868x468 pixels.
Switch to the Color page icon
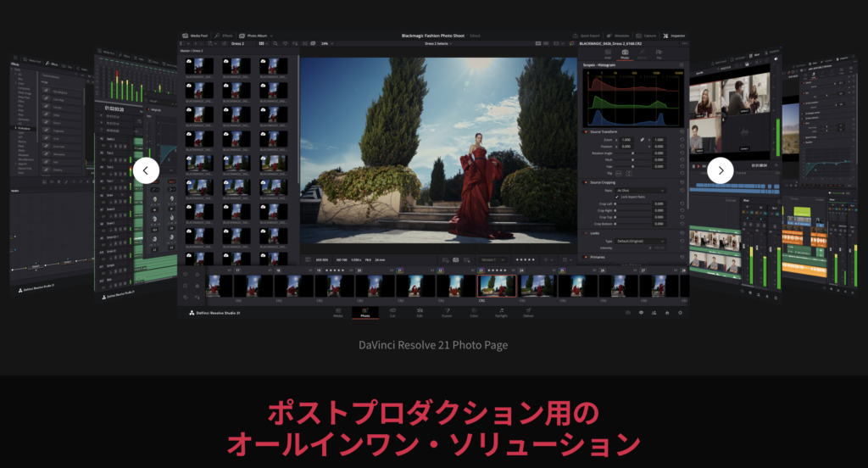[x=474, y=313]
